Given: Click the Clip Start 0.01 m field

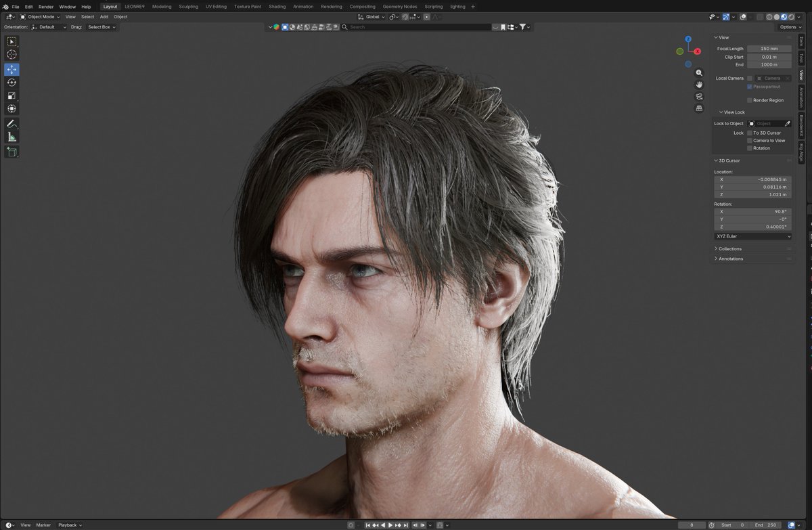Looking at the screenshot, I should [x=769, y=57].
